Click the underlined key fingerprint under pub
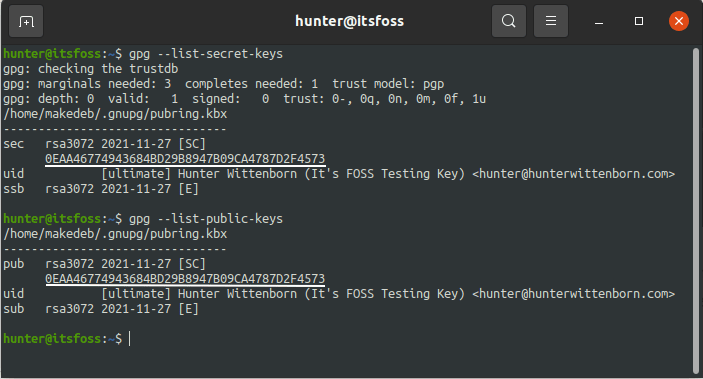This screenshot has height=379, width=703. point(185,279)
